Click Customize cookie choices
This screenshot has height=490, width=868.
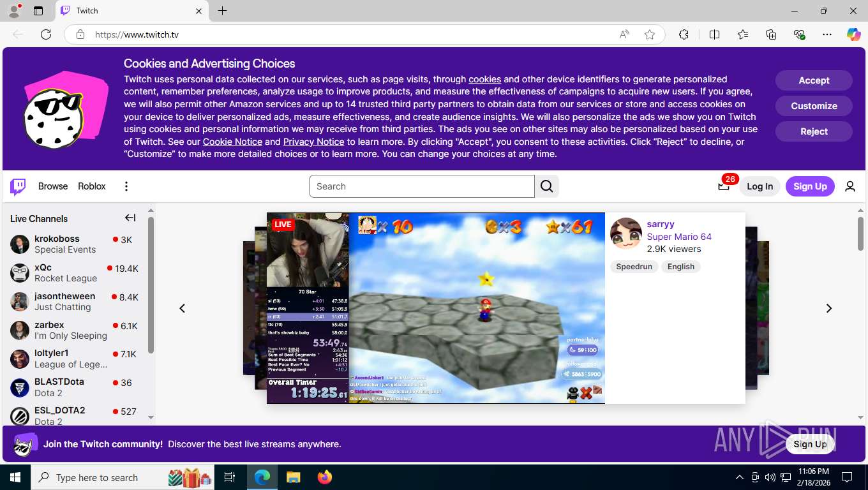(814, 106)
